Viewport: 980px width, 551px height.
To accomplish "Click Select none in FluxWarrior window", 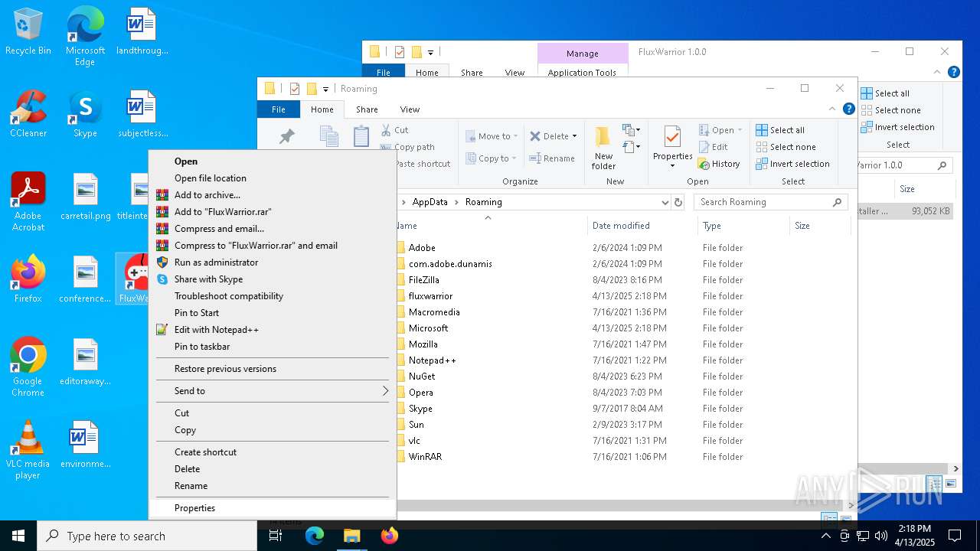I will 890,110.
